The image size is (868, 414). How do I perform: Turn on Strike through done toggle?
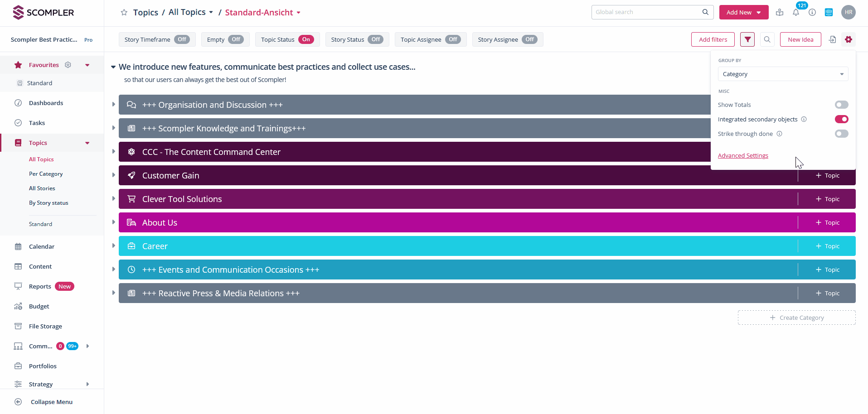[841, 134]
